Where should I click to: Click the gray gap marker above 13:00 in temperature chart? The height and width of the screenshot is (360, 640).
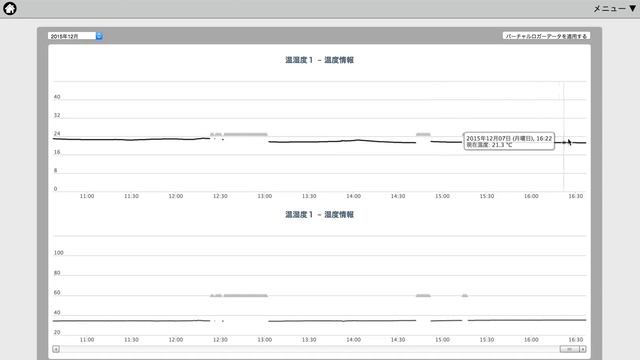(245, 134)
